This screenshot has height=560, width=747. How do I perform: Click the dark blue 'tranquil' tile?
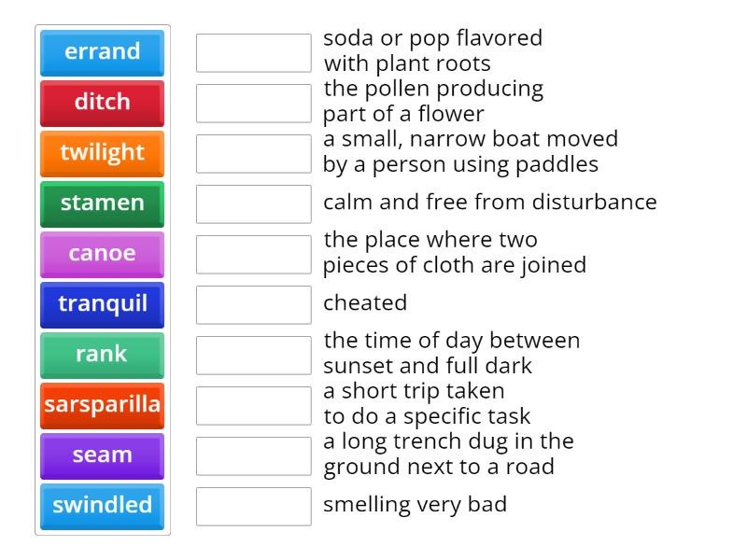click(102, 304)
